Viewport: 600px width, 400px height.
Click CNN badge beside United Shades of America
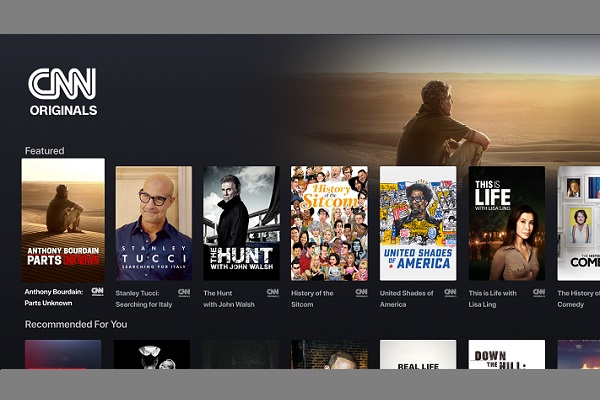450,293
